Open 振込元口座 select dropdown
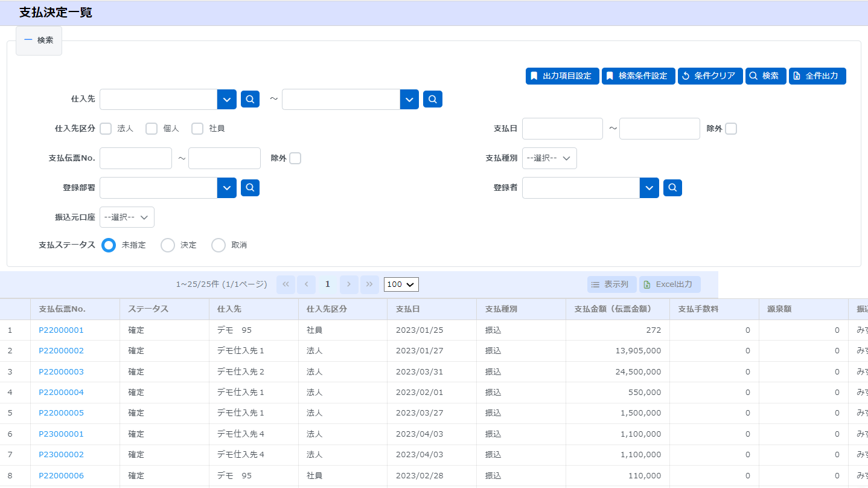 point(127,217)
